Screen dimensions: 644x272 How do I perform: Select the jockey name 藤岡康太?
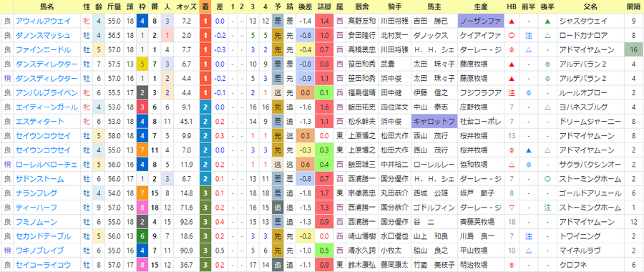tap(394, 265)
